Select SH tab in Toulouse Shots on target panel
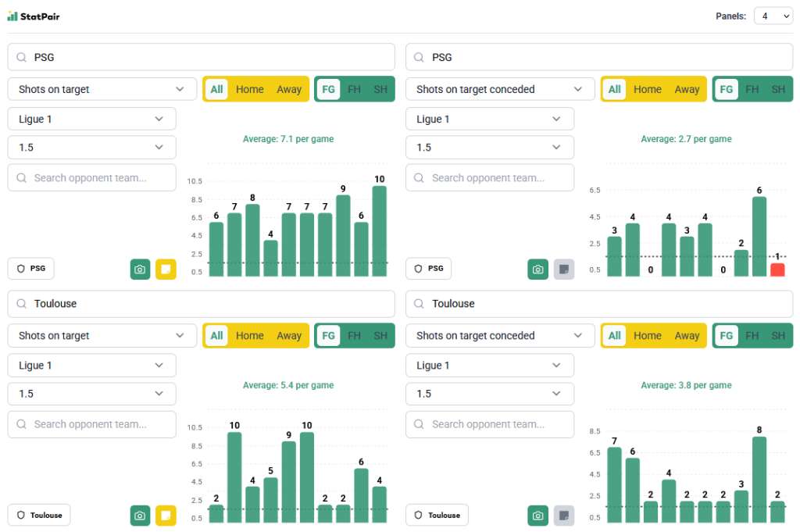Image resolution: width=800 pixels, height=532 pixels. pyautogui.click(x=380, y=336)
